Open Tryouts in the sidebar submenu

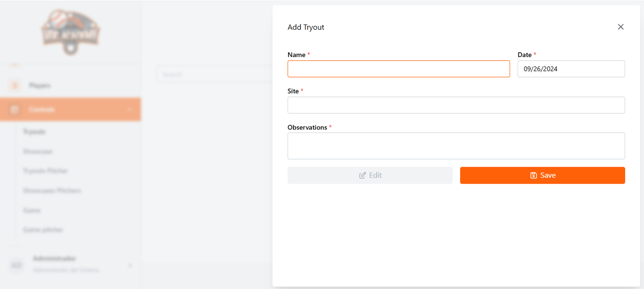pos(34,132)
